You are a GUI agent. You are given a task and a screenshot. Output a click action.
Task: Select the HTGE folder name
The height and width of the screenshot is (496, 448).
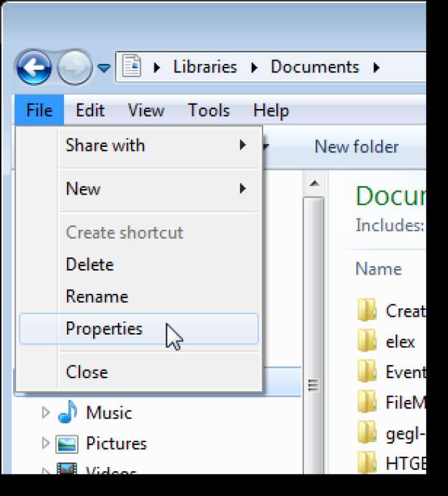pos(406,464)
